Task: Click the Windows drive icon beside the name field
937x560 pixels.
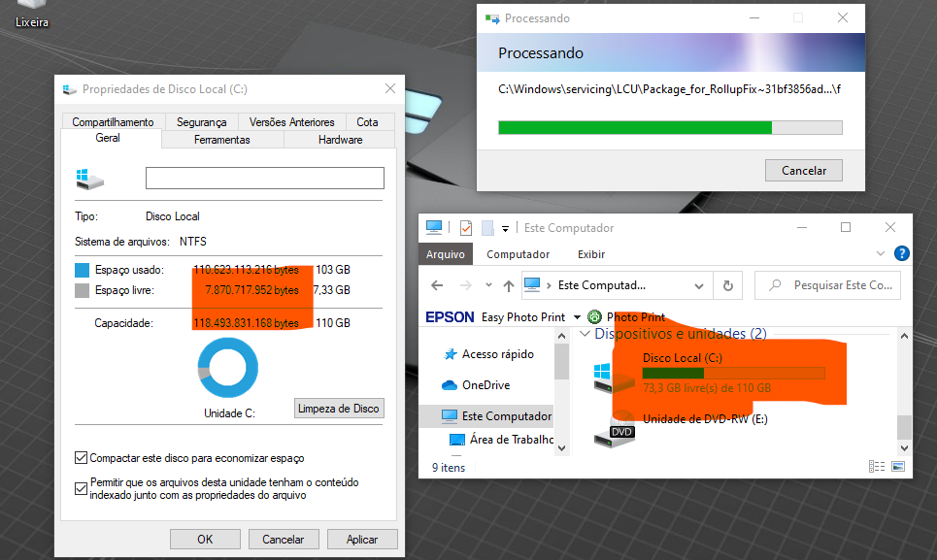Action: tap(89, 179)
